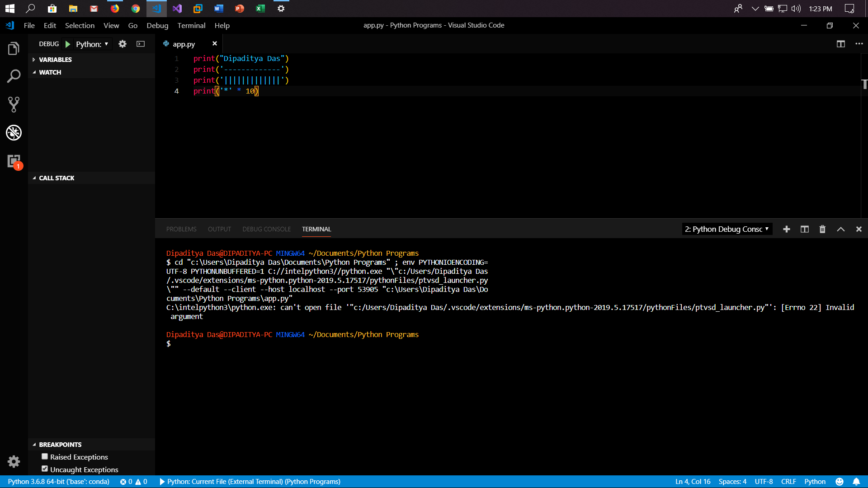Maximize the panel with the chevron

(x=840, y=229)
